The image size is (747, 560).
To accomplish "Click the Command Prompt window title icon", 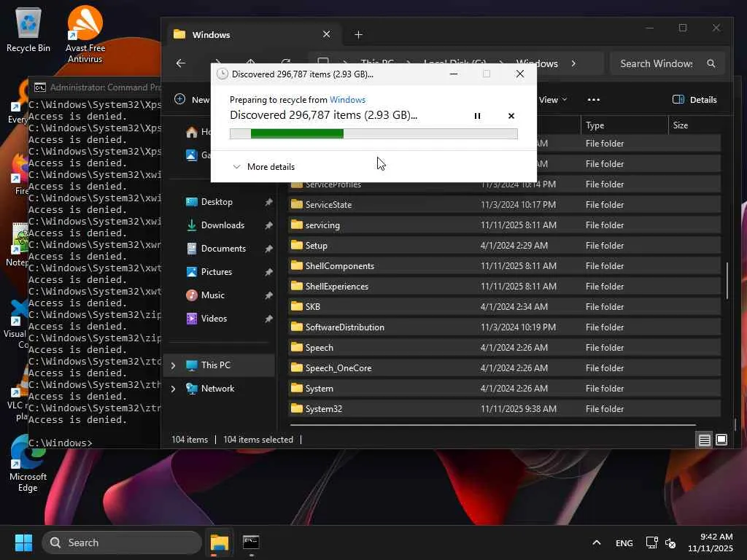I will (40, 87).
